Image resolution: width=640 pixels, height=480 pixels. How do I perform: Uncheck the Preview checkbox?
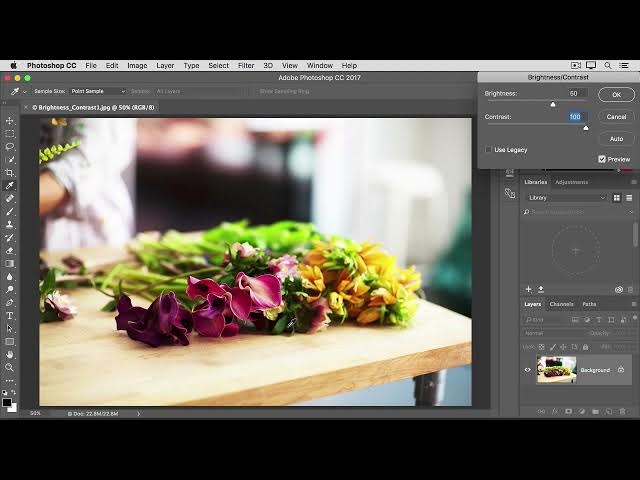pyautogui.click(x=602, y=159)
